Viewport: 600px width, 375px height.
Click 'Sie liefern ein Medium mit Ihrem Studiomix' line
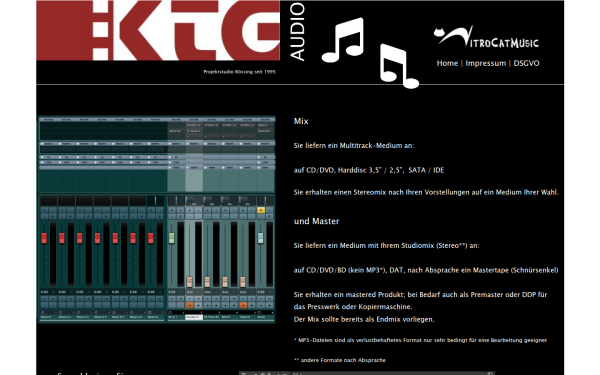coord(386,246)
